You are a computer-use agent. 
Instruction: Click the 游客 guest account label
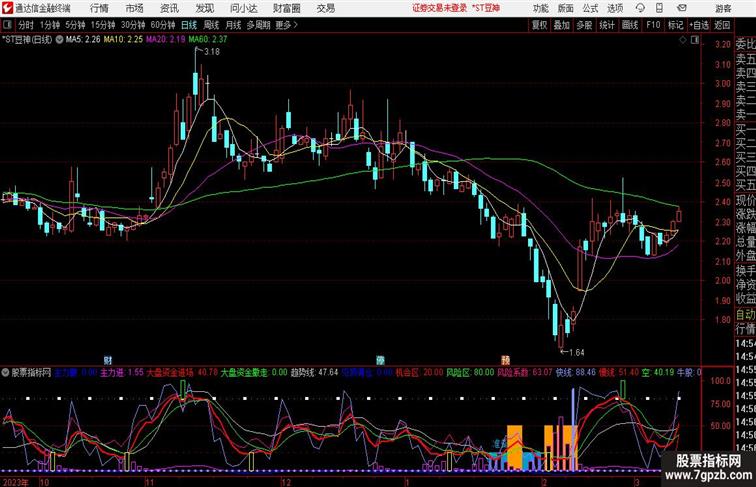point(723,8)
